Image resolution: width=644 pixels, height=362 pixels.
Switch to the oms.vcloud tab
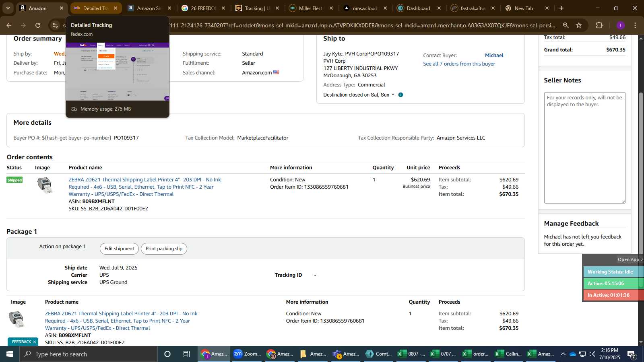point(364,8)
